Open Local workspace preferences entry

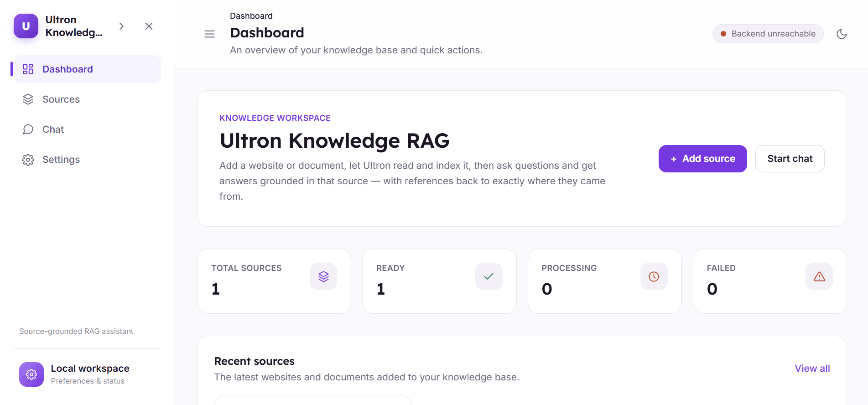[x=87, y=374]
